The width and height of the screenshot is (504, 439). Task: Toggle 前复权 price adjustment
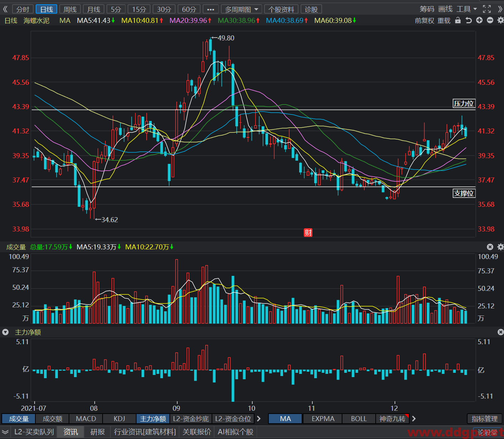tap(425, 21)
